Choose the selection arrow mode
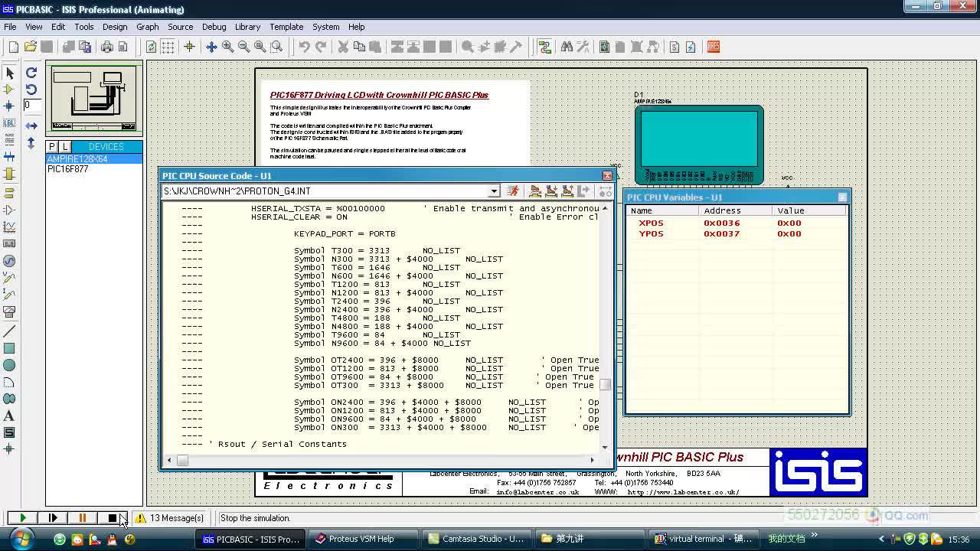The height and width of the screenshot is (551, 980). [10, 73]
